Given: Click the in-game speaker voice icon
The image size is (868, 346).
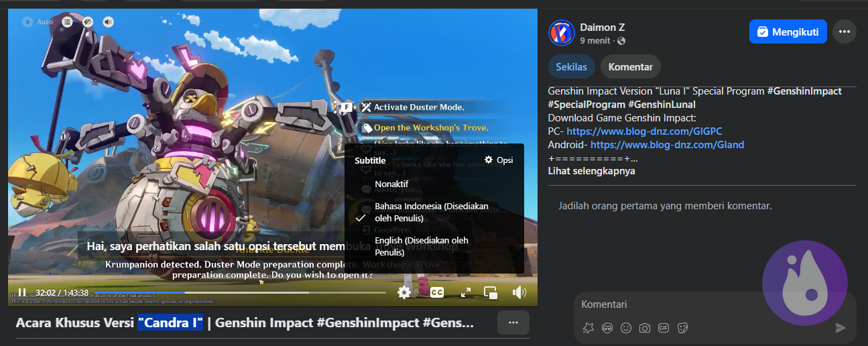Looking at the screenshot, I should pyautogui.click(x=108, y=21).
